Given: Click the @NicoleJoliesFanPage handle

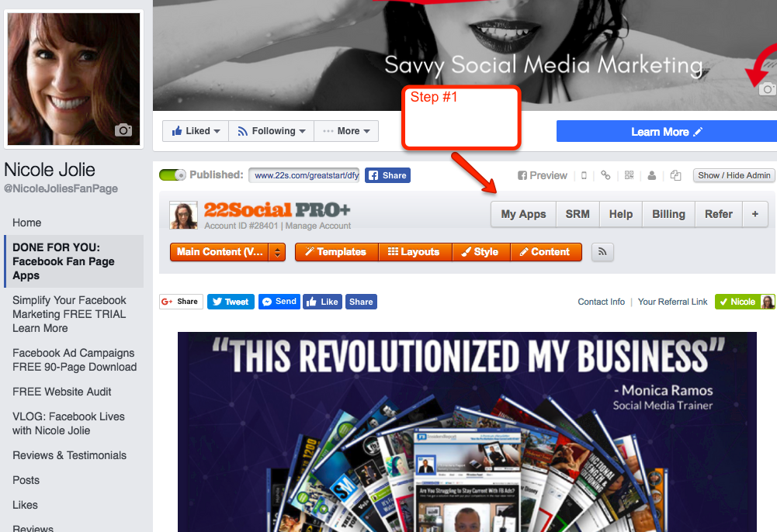Looking at the screenshot, I should (61, 188).
